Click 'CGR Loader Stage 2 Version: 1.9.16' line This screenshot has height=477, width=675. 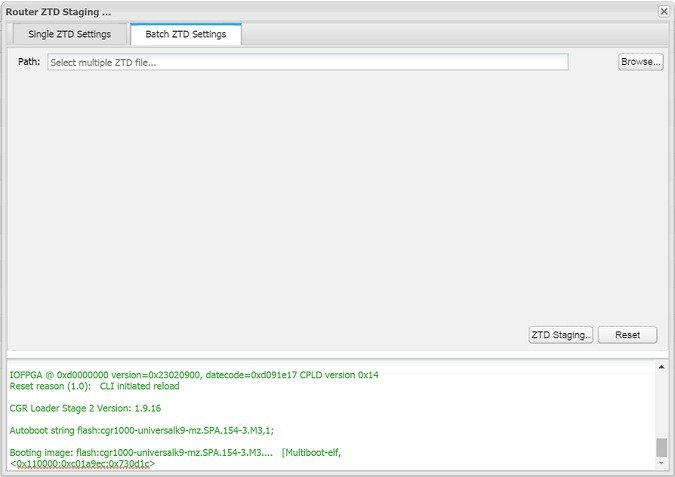pyautogui.click(x=85, y=408)
